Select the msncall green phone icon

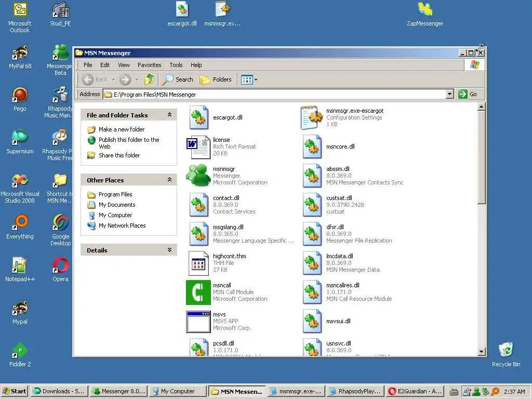click(x=198, y=292)
